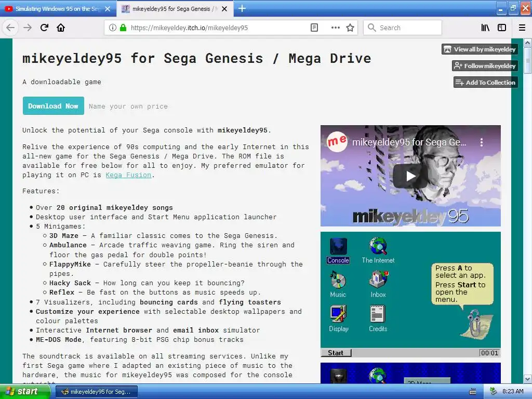Click the Console icon in screenshot
The image size is (532, 399).
pos(338,251)
